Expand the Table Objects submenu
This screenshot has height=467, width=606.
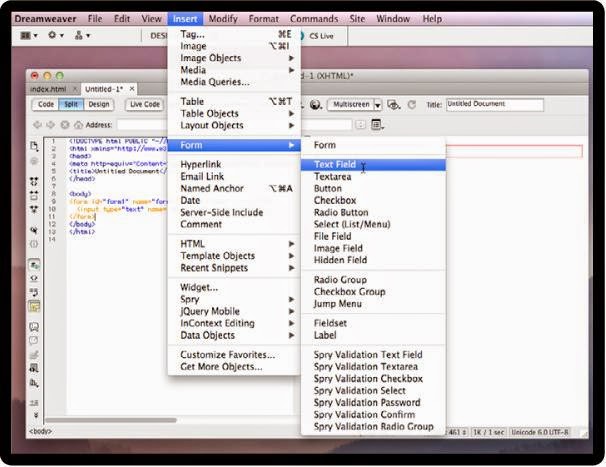(234, 114)
